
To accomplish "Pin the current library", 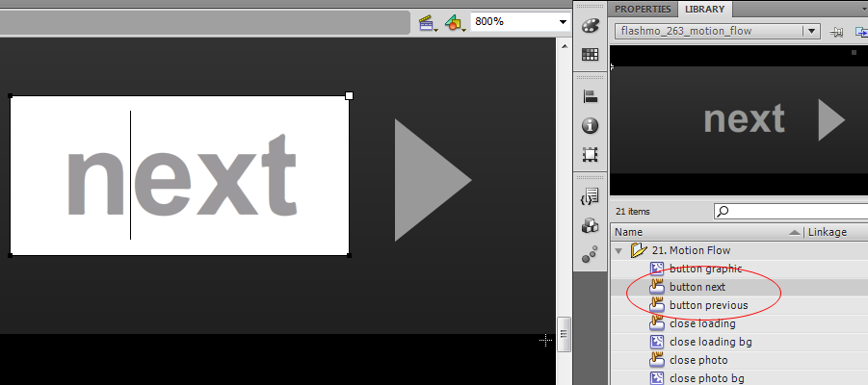I will tap(837, 31).
